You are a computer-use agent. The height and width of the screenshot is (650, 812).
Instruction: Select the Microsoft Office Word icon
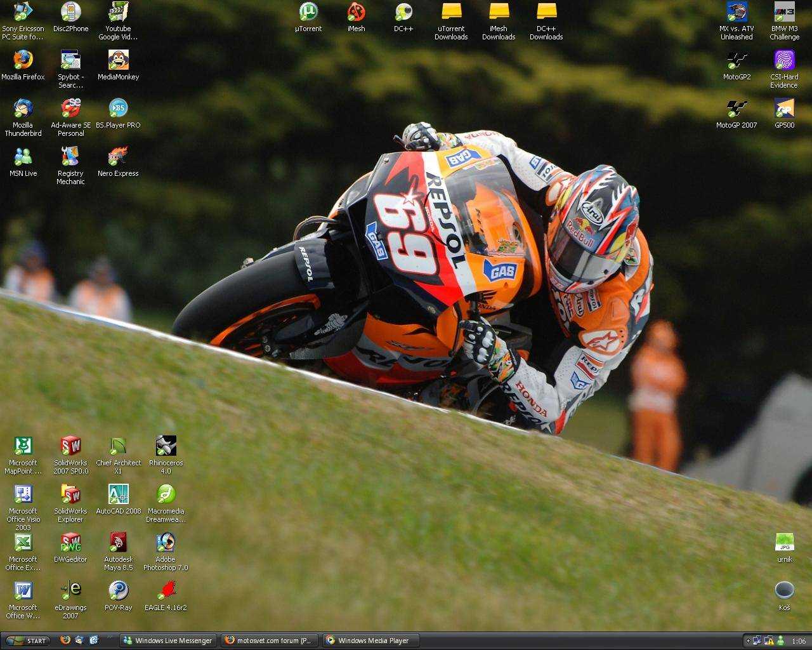(x=23, y=600)
